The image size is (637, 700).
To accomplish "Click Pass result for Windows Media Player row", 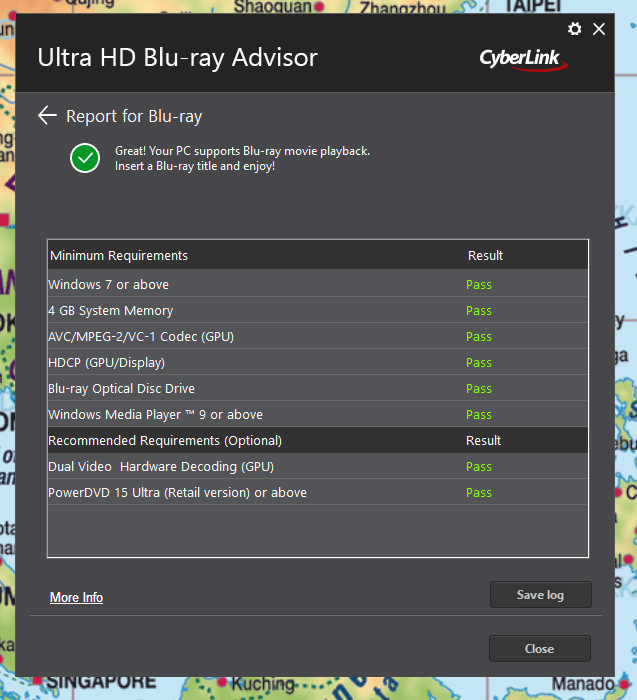I will click(479, 415).
